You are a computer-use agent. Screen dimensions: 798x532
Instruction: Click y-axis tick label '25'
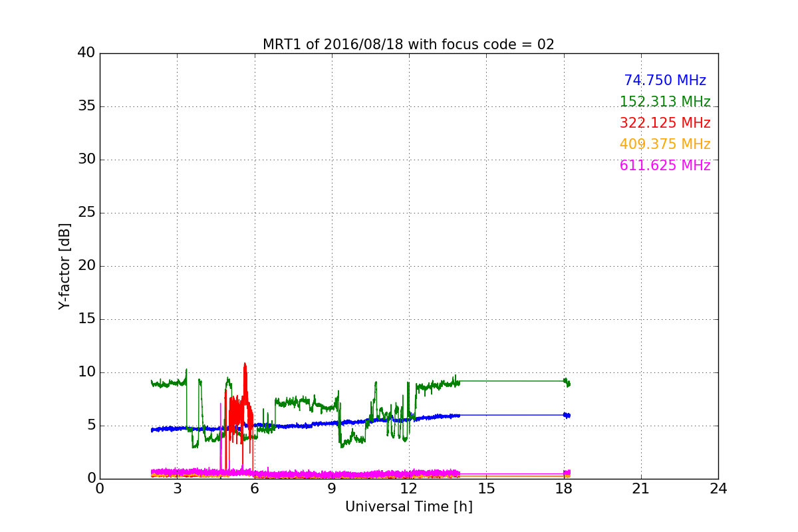click(86, 213)
